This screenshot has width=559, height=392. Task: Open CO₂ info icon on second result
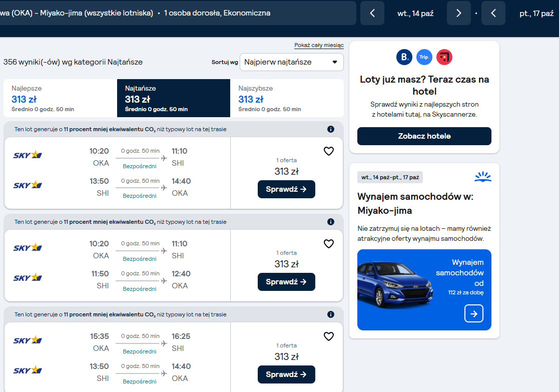(x=330, y=222)
